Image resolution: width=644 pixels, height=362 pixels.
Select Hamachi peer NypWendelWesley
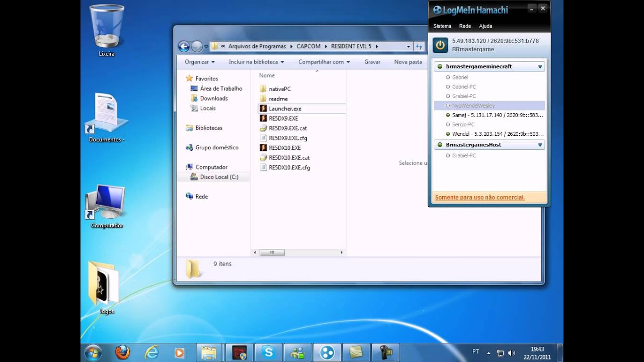(489, 106)
